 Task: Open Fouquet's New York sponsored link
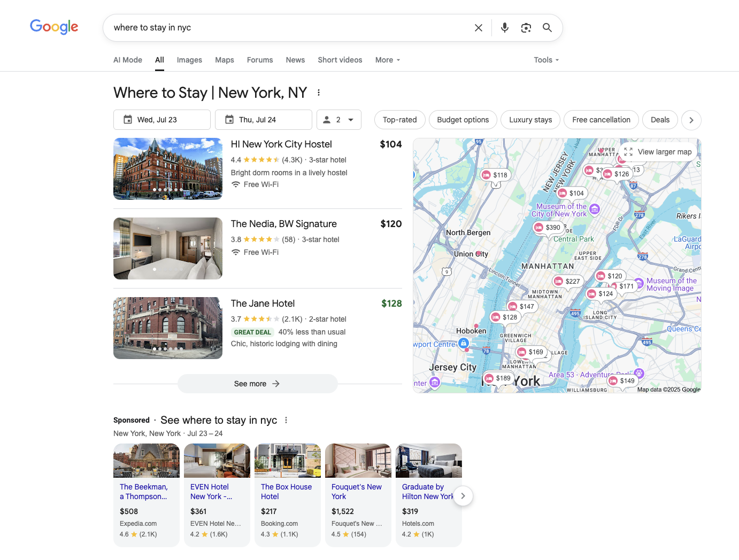point(357,492)
